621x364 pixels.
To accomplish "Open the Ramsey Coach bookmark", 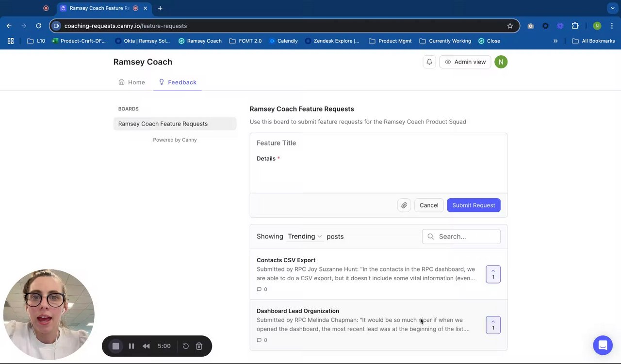I will (200, 41).
